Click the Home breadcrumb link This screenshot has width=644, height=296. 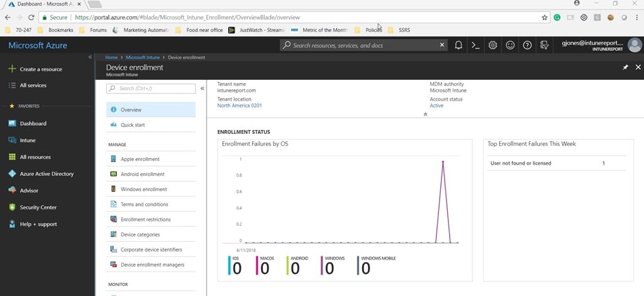pos(111,57)
